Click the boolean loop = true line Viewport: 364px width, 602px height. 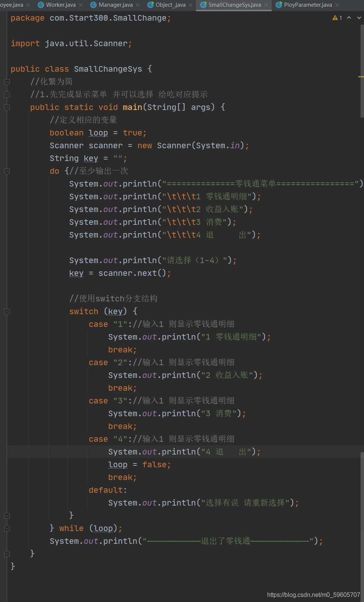point(98,133)
